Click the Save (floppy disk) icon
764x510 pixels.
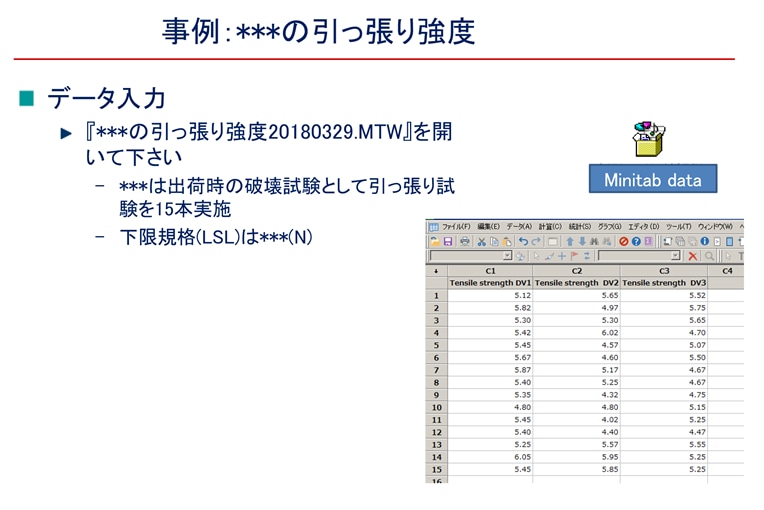[448, 242]
